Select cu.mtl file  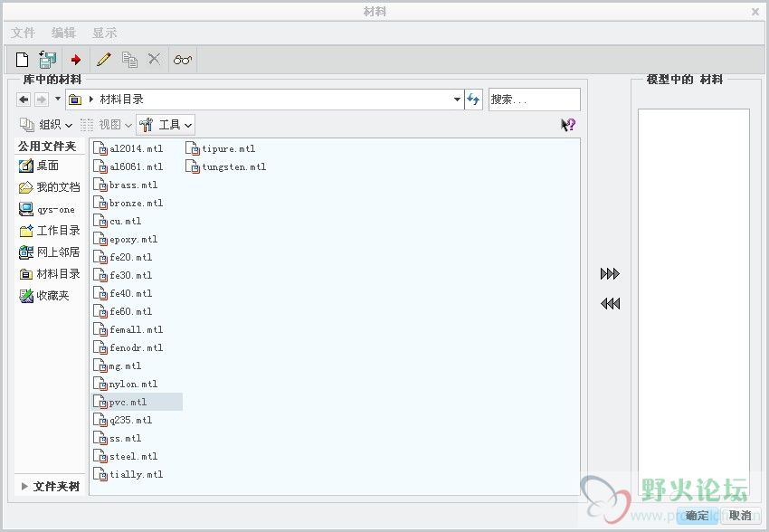click(x=118, y=221)
